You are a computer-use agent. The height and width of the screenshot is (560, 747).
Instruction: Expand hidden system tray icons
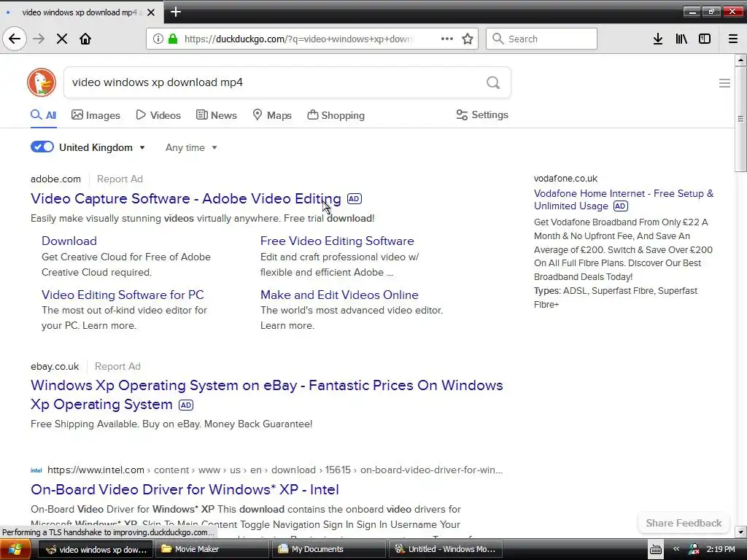(676, 549)
